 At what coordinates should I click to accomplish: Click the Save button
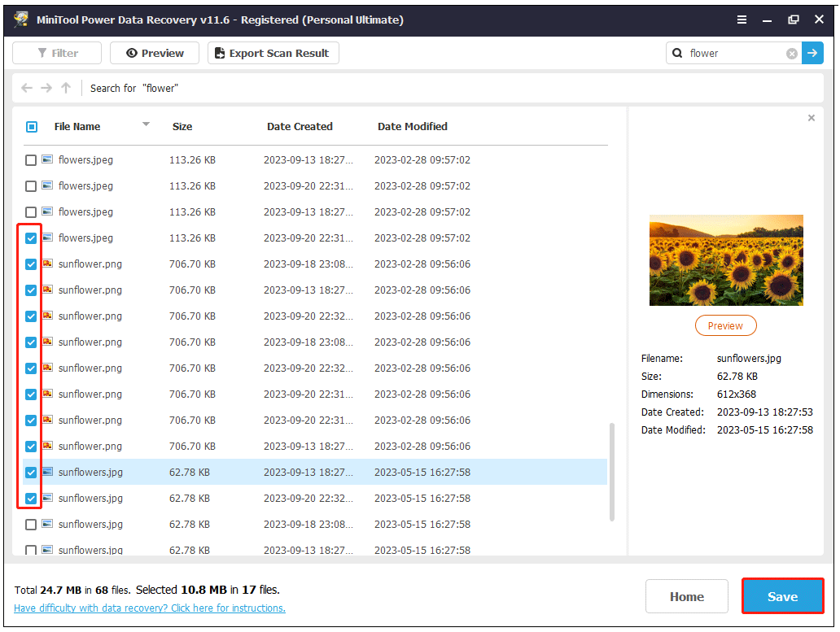pos(783,596)
